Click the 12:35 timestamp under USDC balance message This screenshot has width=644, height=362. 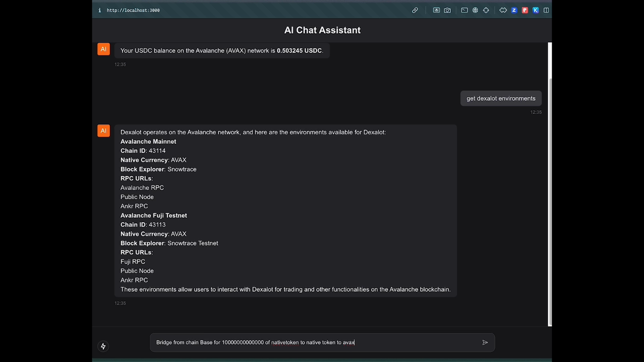coord(120,64)
